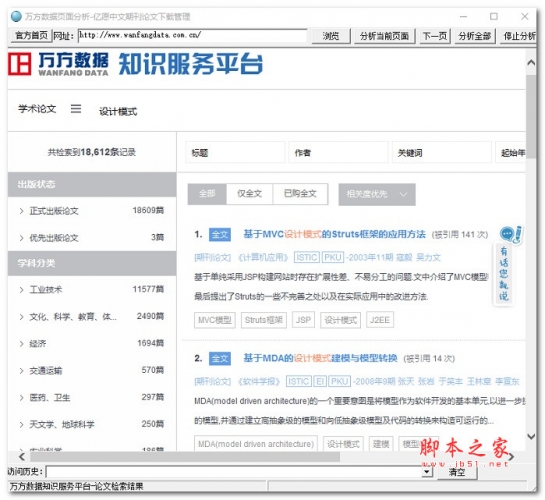This screenshot has width=545, height=500.
Task: Click the horizontal scrollbar left arrow
Action: (x=22, y=457)
